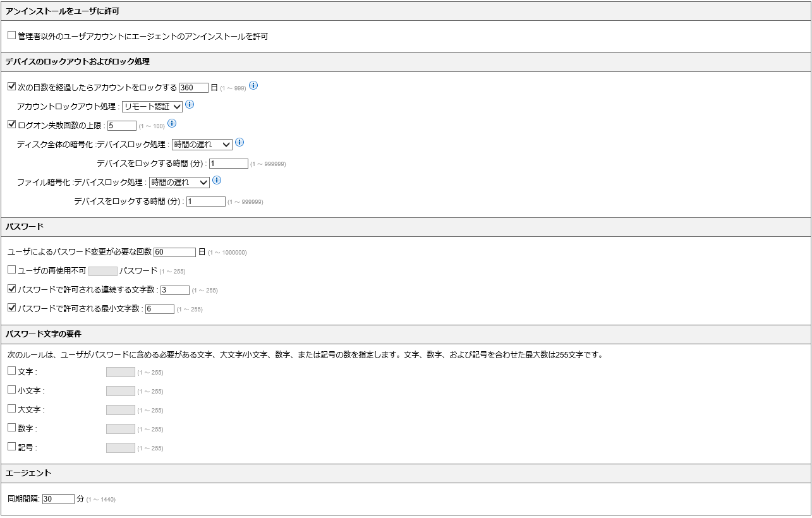This screenshot has width=812, height=518.
Task: Toggle ログオン失敗回数の上限 checkbox
Action: coord(11,124)
